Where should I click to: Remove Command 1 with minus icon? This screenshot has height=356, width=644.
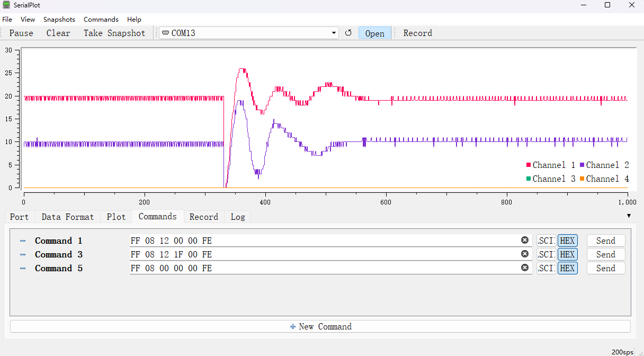pyautogui.click(x=23, y=241)
